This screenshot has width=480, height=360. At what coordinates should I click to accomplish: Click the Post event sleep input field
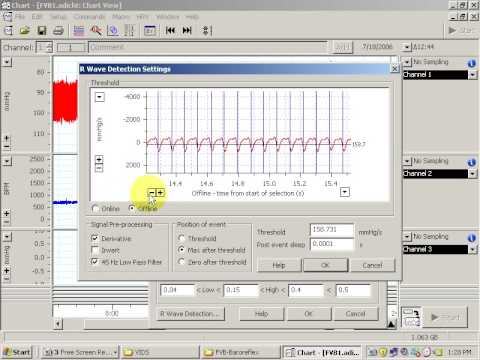click(332, 244)
